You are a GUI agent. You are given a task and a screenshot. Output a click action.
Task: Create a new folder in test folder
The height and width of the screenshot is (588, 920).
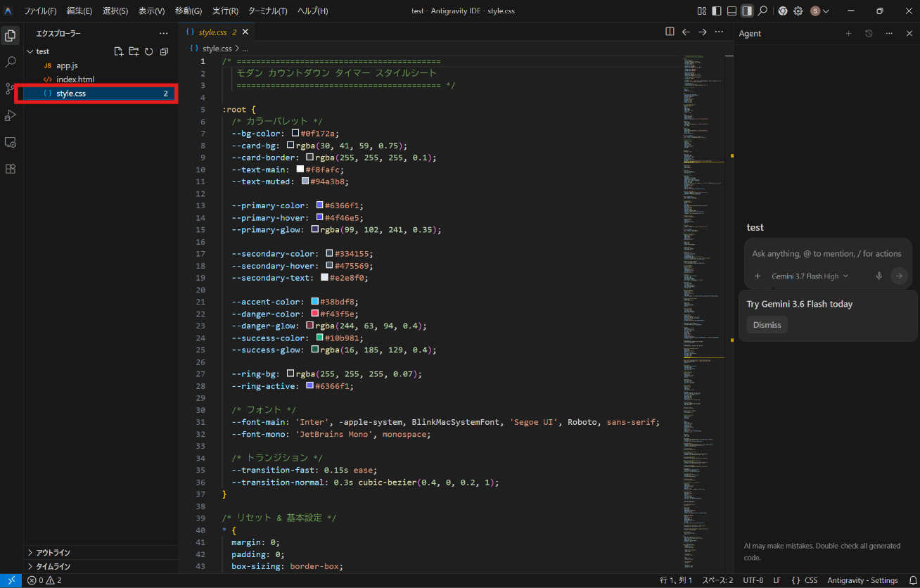134,51
